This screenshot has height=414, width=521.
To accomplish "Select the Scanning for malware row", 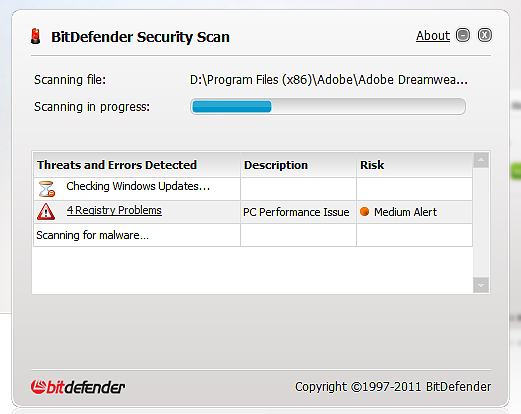I will [x=253, y=235].
